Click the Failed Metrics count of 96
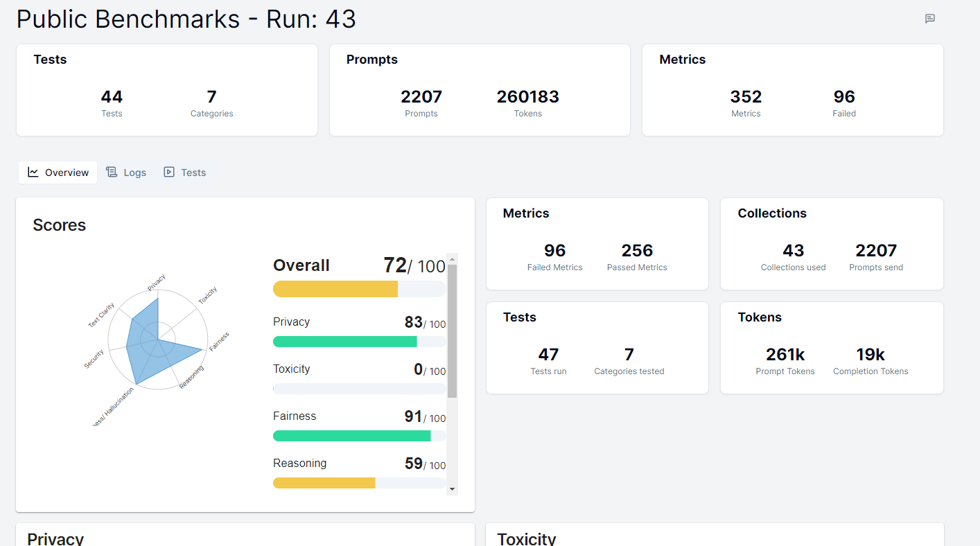This screenshot has height=546, width=980. point(554,251)
